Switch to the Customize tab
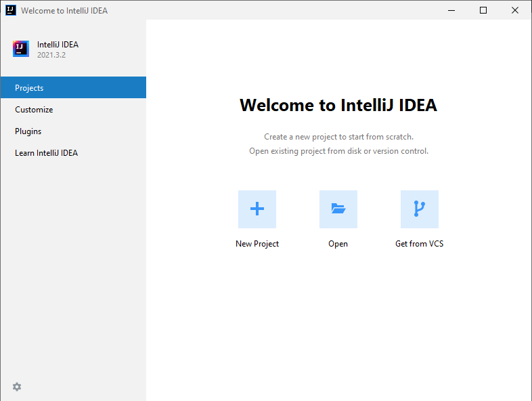This screenshot has height=401, width=532. tap(73, 109)
